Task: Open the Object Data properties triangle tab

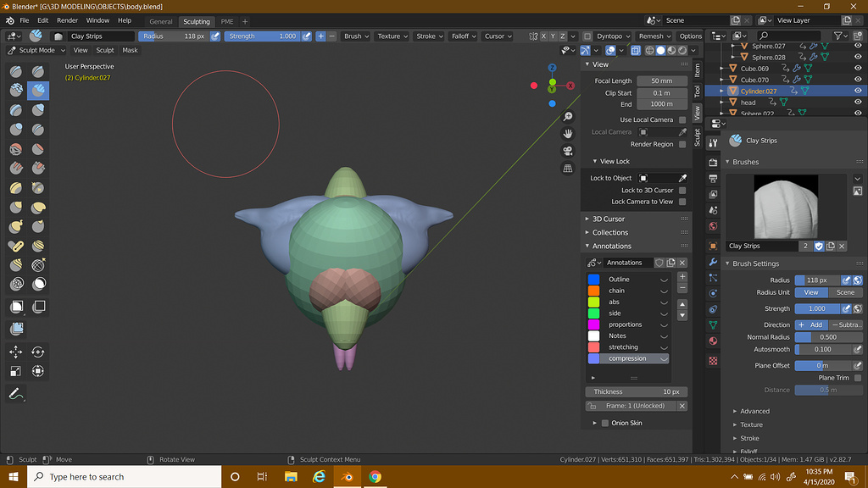Action: click(x=713, y=324)
